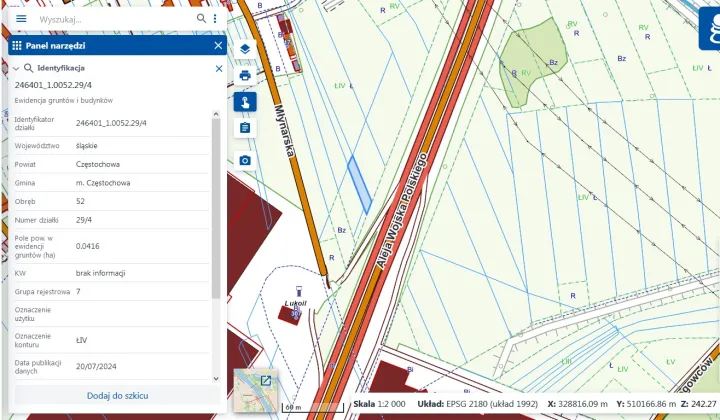The width and height of the screenshot is (720, 420).
Task: Close the Panel narzędzi panel
Action: 218,46
